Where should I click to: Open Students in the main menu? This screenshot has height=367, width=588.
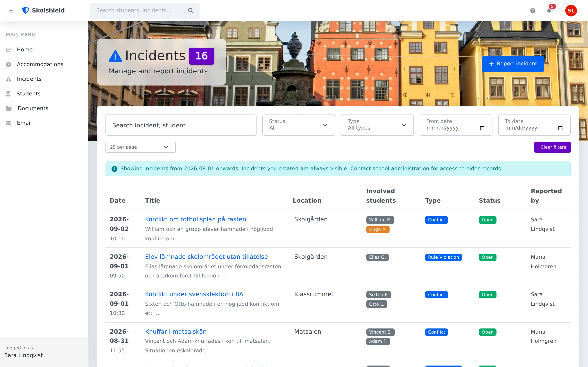28,94
